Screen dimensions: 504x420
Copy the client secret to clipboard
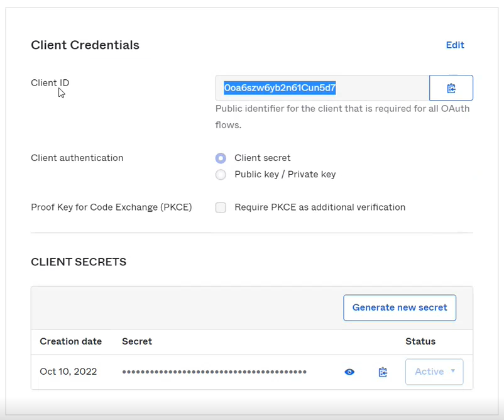(383, 372)
